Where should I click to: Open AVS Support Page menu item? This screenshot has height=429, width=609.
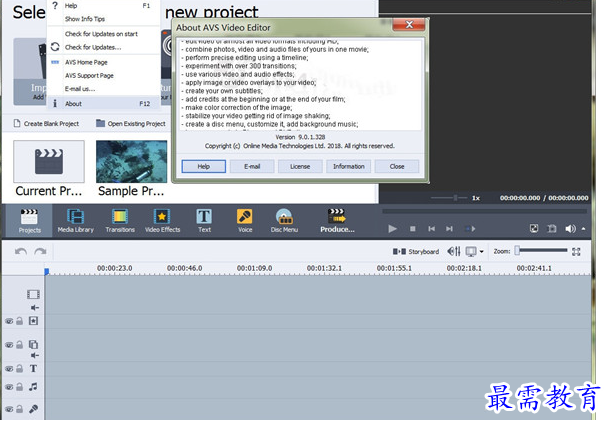(103, 76)
